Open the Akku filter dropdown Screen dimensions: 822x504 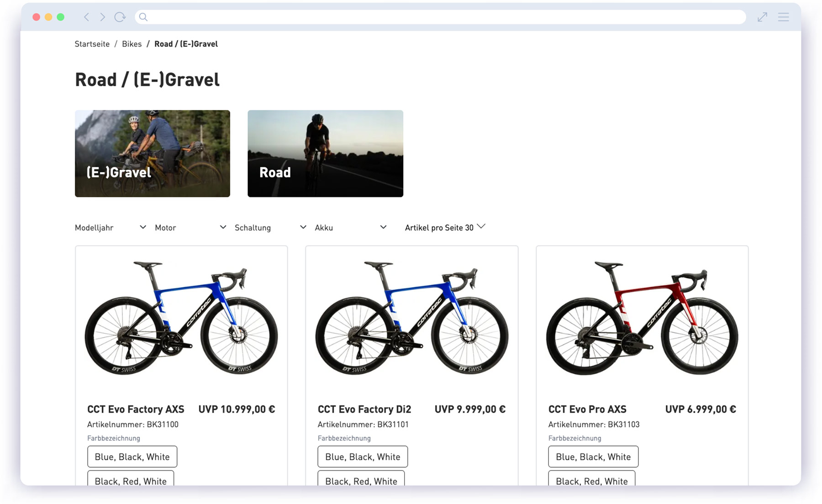[350, 227]
